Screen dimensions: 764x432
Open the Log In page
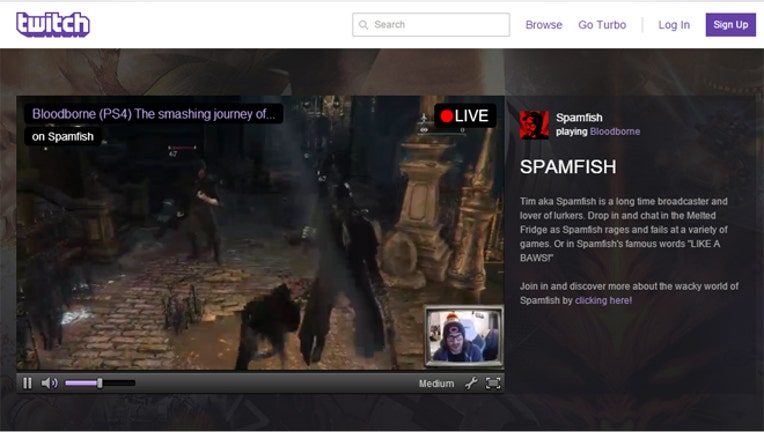point(674,25)
